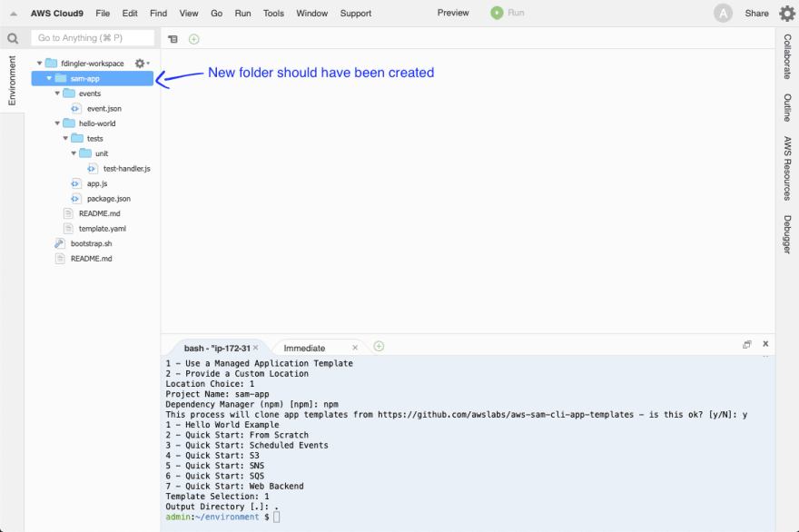Close the terminal panel with X
This screenshot has width=799, height=532.
click(x=765, y=344)
